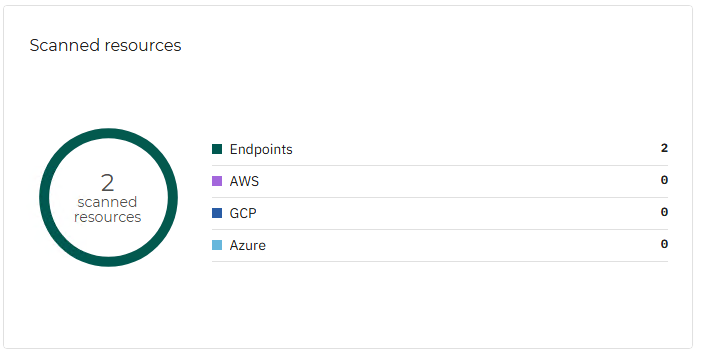Select the Azure legend label
This screenshot has width=702, height=363.
[248, 245]
